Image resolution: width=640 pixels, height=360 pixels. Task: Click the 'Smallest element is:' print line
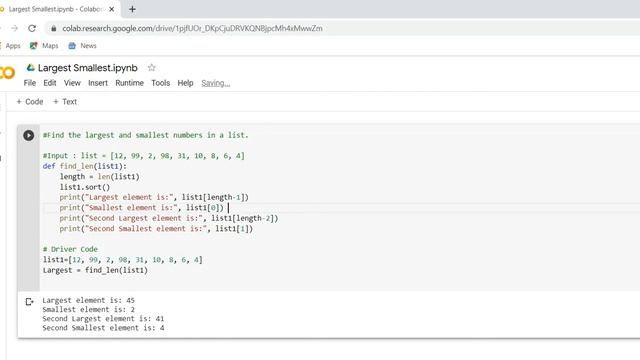[142, 208]
